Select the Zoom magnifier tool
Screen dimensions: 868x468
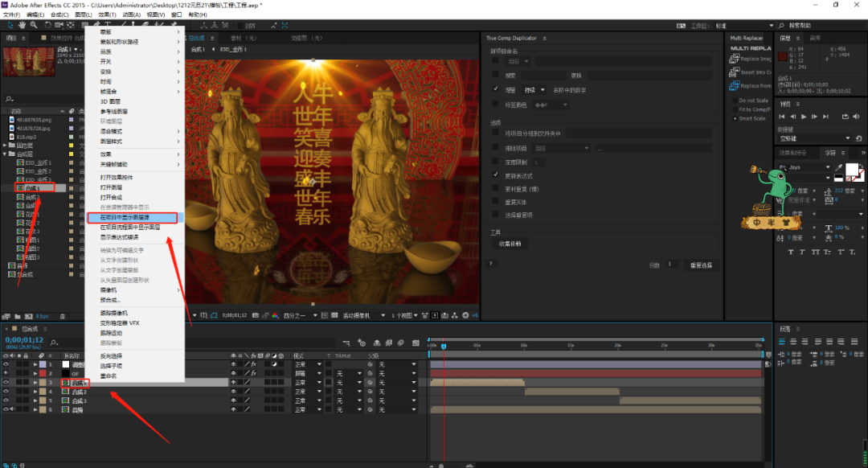(34, 25)
